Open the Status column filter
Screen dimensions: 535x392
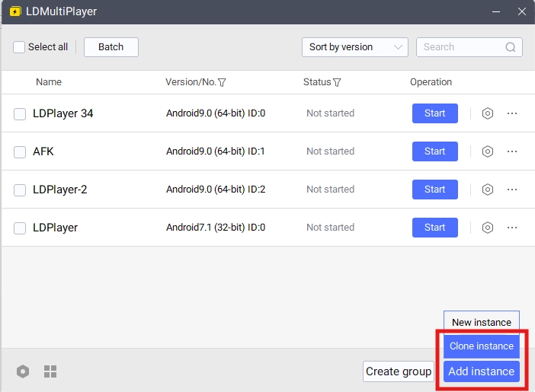point(337,82)
